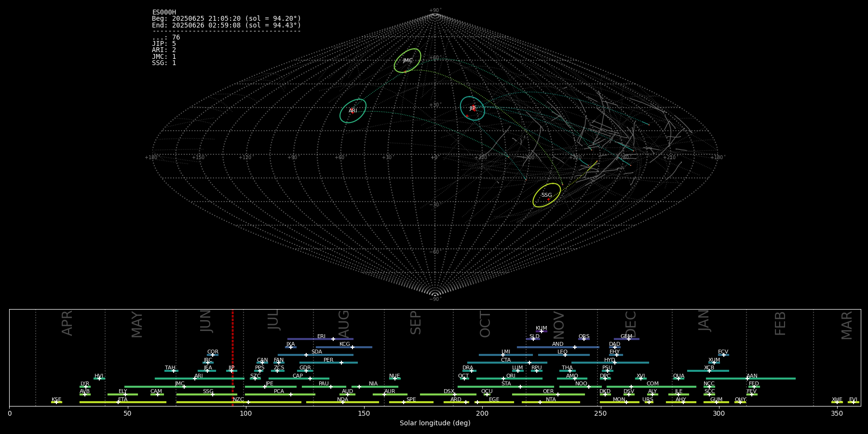The width and height of the screenshot is (868, 434).
Task: Click the -90 south pole label on map
Action: 435,299
